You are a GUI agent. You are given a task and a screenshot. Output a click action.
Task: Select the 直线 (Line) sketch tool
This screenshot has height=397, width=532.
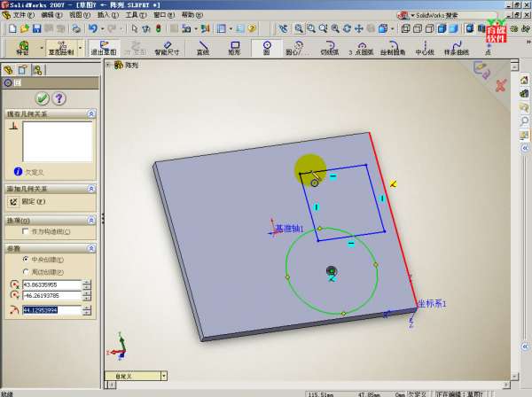coord(203,47)
